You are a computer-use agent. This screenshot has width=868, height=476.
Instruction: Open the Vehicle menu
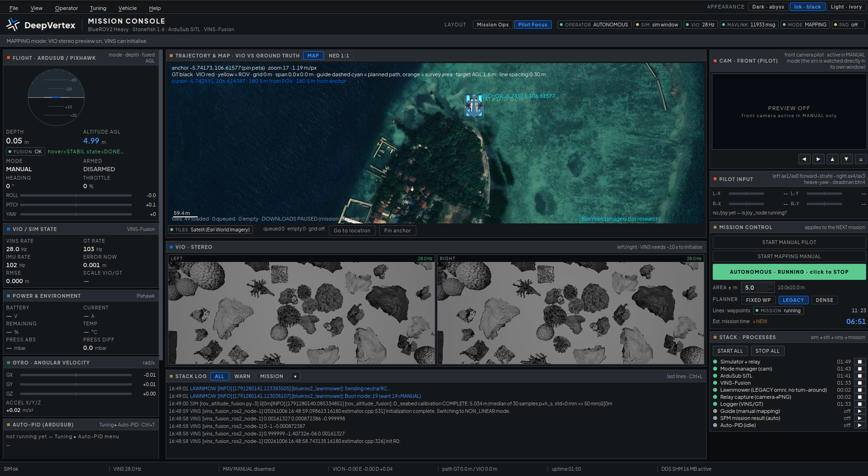click(x=127, y=8)
